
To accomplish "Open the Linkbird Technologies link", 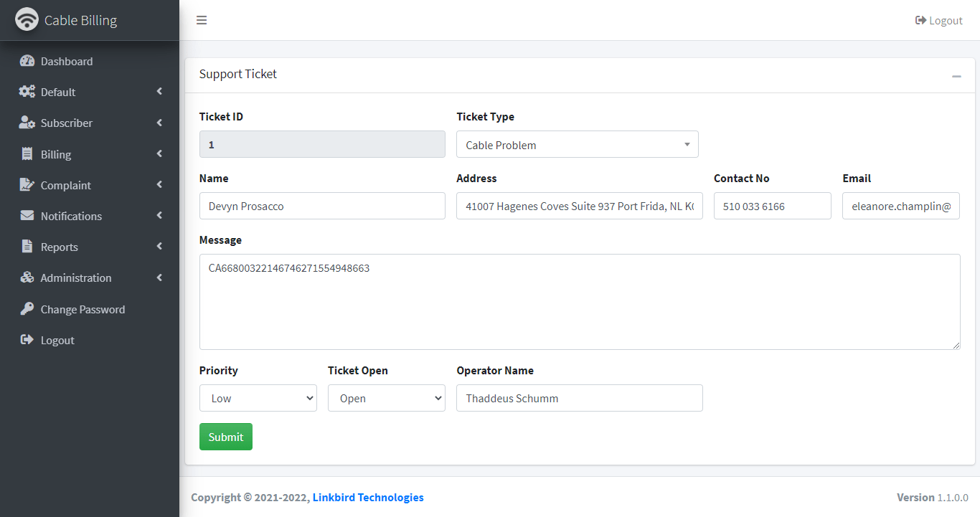I will [x=368, y=497].
